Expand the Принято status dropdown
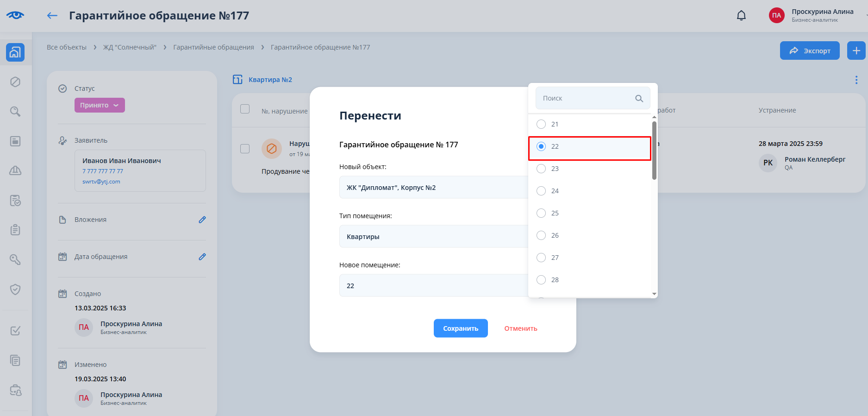The height and width of the screenshot is (416, 868). click(x=100, y=105)
